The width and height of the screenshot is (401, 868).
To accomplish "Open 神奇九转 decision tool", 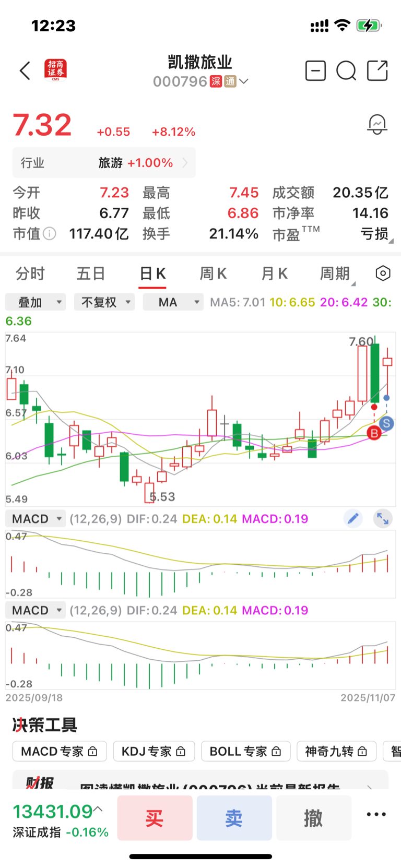I will click(x=336, y=751).
